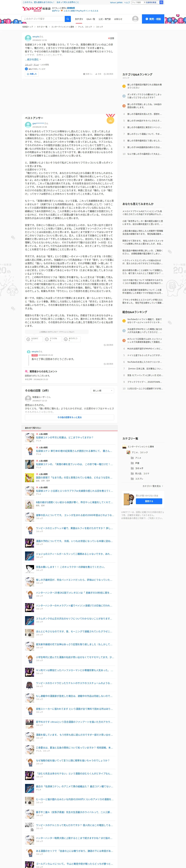
Task: Open the コミック tag link under question
Action: 28,65
